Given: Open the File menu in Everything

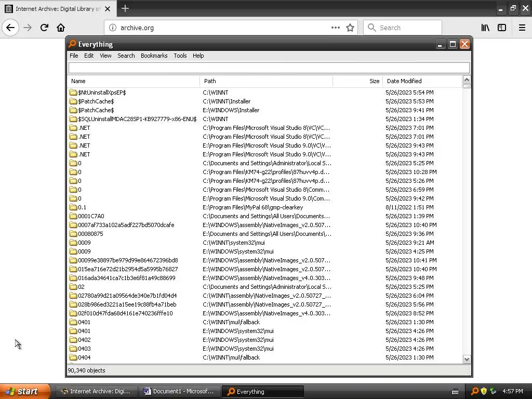Looking at the screenshot, I should tap(74, 56).
